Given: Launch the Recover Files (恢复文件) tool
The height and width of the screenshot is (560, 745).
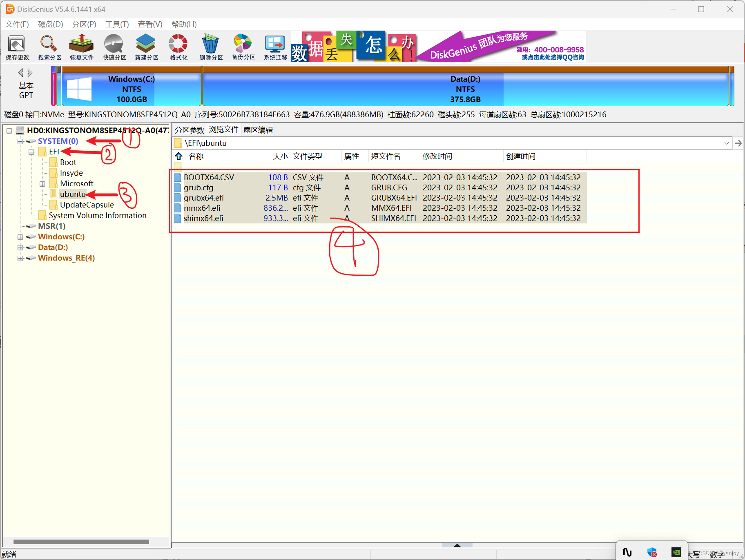Looking at the screenshot, I should [x=82, y=47].
